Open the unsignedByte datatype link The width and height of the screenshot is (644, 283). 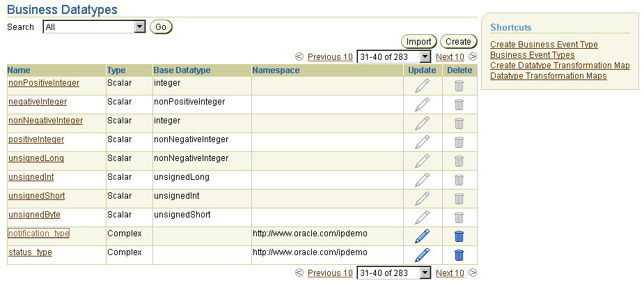coord(35,215)
